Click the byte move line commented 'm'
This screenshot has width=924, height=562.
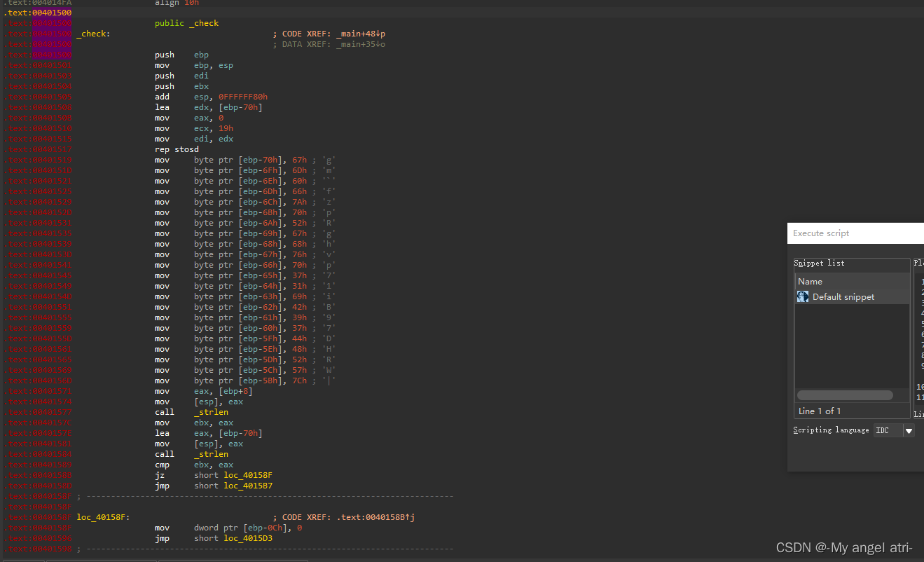245,170
